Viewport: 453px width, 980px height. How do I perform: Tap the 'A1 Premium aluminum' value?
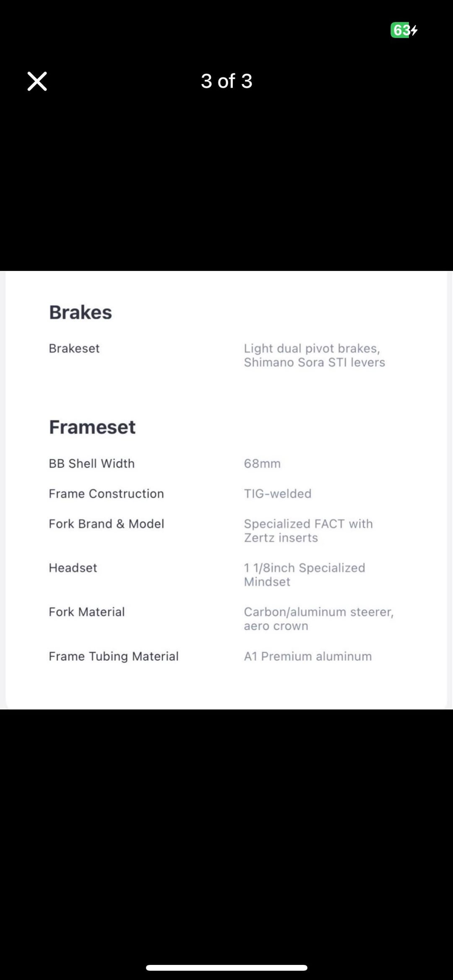click(308, 656)
